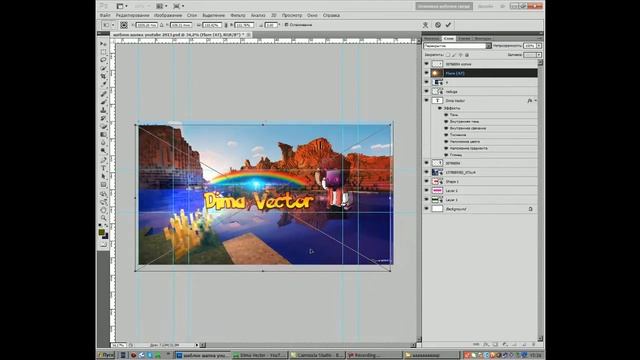Open the Просмотр menu

(292, 16)
